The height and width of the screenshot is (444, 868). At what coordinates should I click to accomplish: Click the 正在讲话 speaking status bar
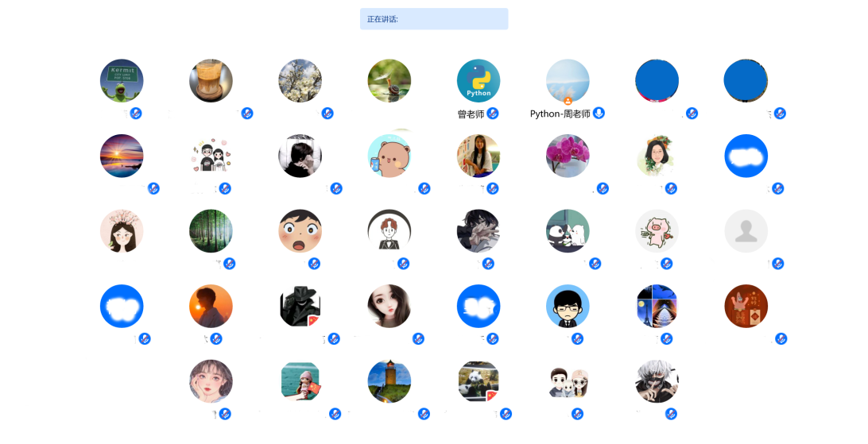tap(434, 19)
